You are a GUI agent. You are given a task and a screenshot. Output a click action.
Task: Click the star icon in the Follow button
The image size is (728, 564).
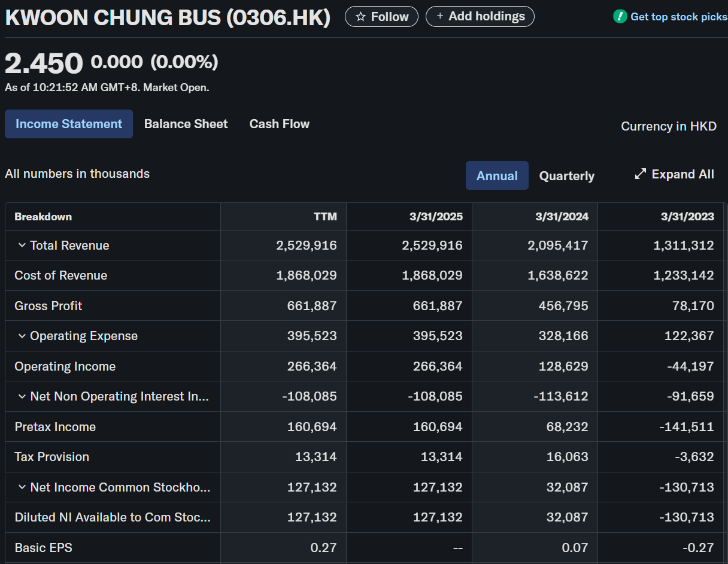360,17
